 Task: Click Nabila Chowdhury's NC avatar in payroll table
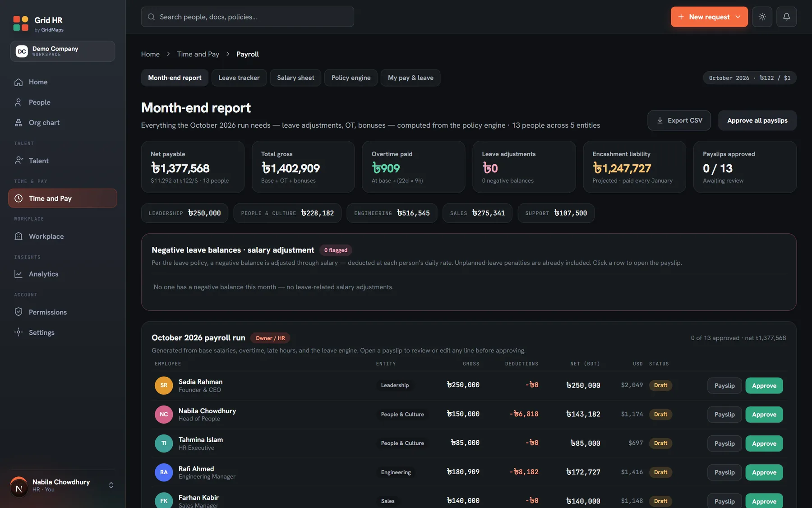click(x=164, y=415)
